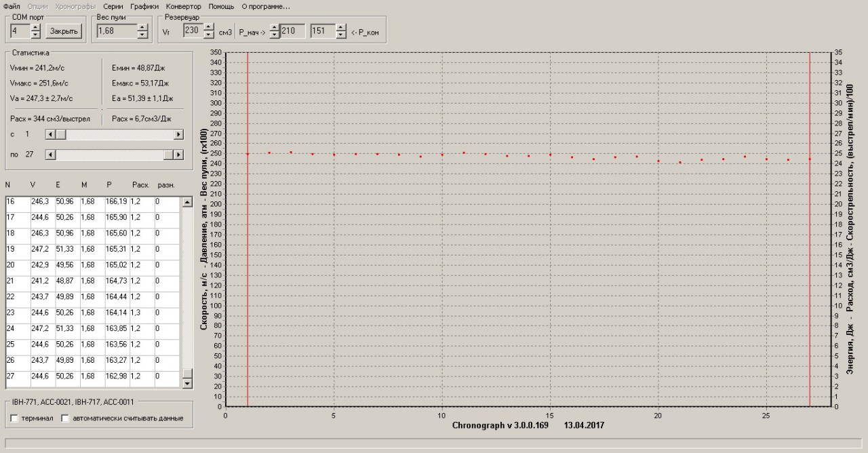868x453 pixels.
Task: Open the Конвертор menu
Action: click(183, 6)
